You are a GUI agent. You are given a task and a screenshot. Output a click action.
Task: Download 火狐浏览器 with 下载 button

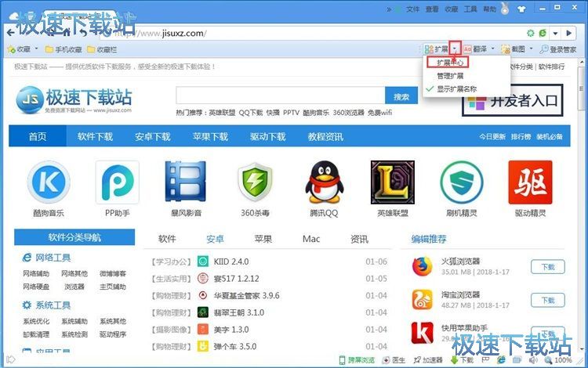pyautogui.click(x=548, y=267)
